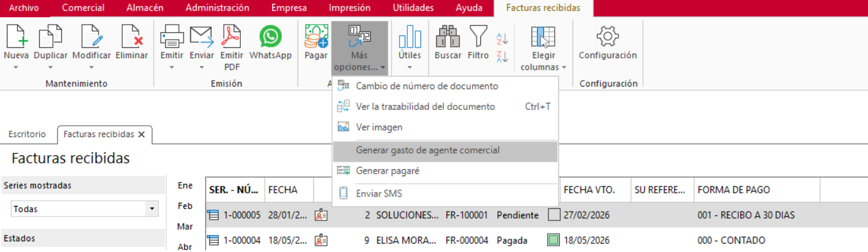Open Configuración gear icon

point(608,36)
